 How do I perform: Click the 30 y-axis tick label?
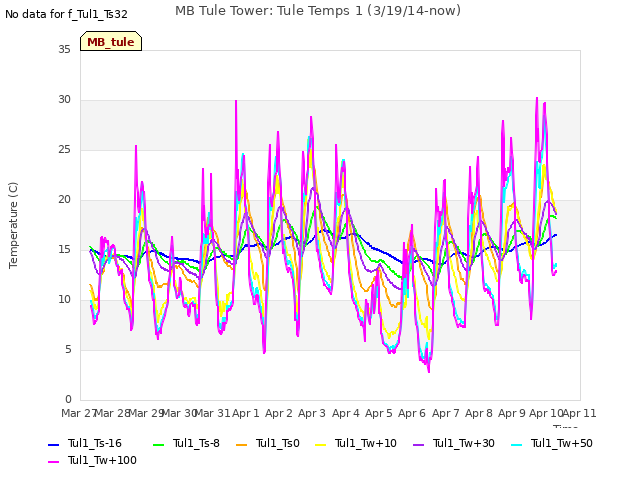pyautogui.click(x=64, y=100)
